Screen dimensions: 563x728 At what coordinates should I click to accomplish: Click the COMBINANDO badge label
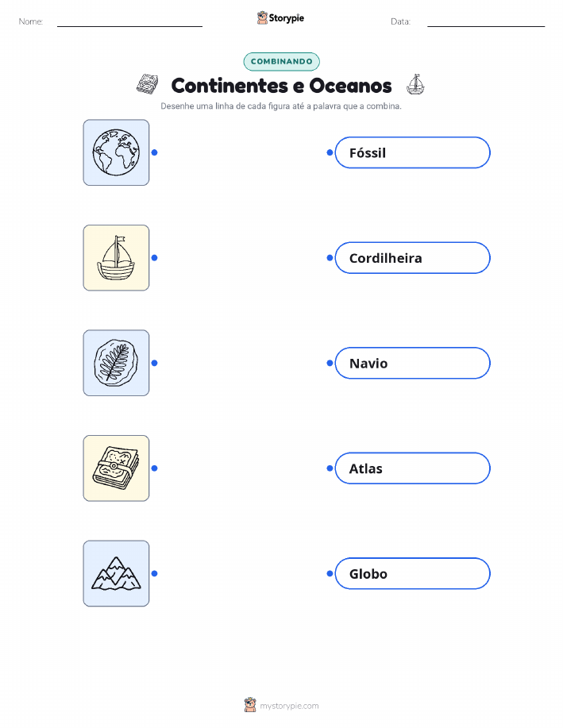(x=281, y=61)
